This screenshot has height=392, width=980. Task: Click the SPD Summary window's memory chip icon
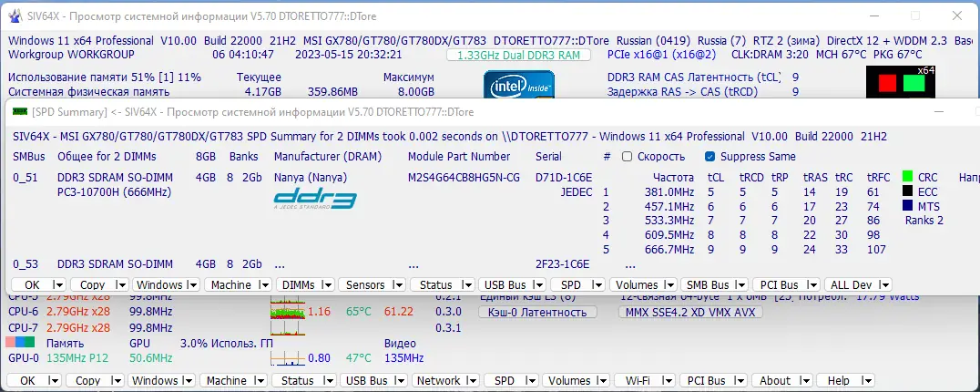[21, 112]
